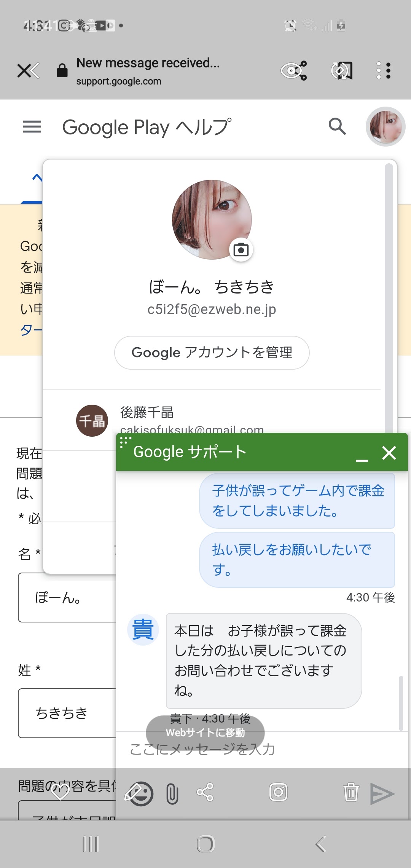Tap the Android home button

tap(205, 844)
